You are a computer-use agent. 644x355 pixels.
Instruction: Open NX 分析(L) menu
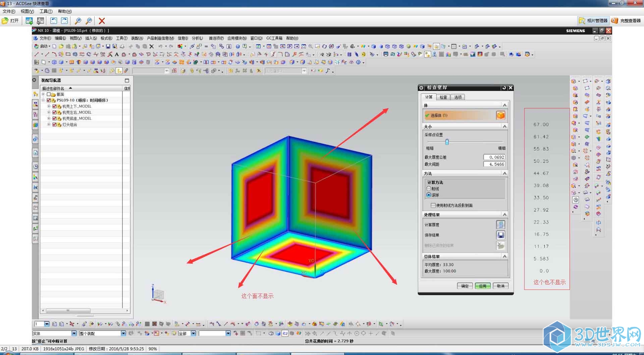pos(197,38)
